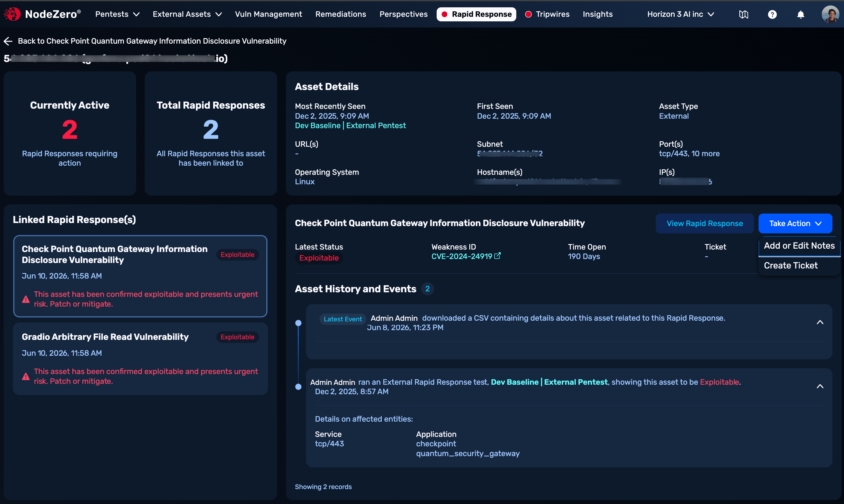Screen dimensions: 844x504
Task: Select timeline marker for Dec 2 event
Action: pos(298,387)
